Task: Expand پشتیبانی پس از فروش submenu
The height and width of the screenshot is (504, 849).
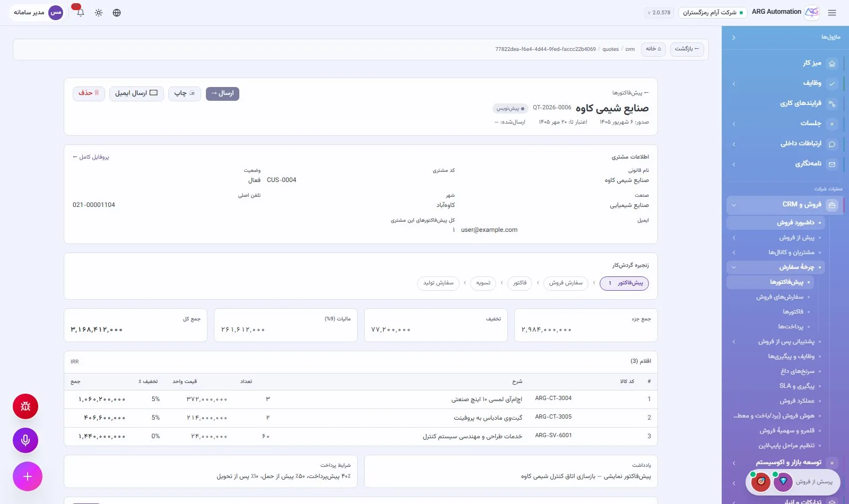Action: click(733, 342)
